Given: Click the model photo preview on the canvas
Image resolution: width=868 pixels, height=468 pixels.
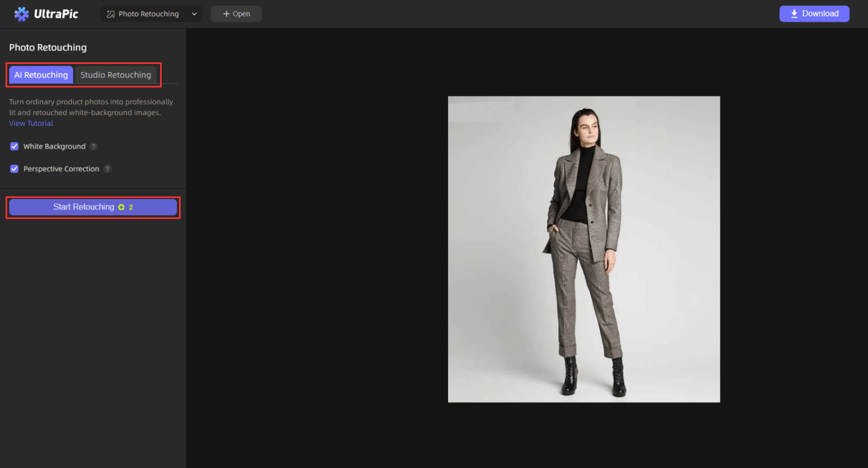Looking at the screenshot, I should [x=584, y=249].
